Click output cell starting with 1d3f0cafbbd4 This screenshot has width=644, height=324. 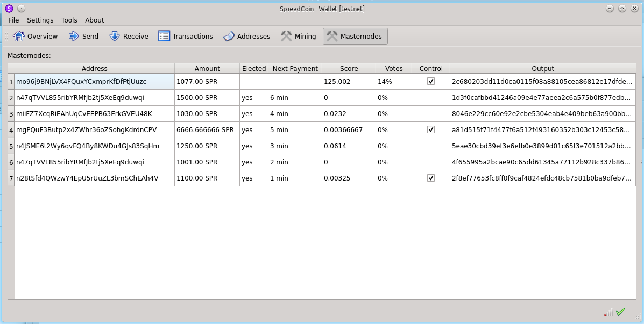(543, 98)
